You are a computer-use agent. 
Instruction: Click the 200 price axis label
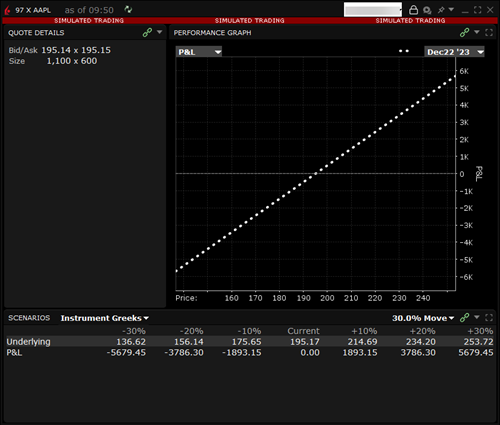coord(327,298)
